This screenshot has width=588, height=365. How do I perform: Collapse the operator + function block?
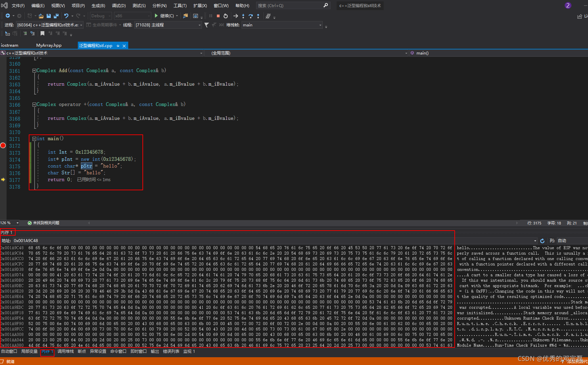point(34,105)
